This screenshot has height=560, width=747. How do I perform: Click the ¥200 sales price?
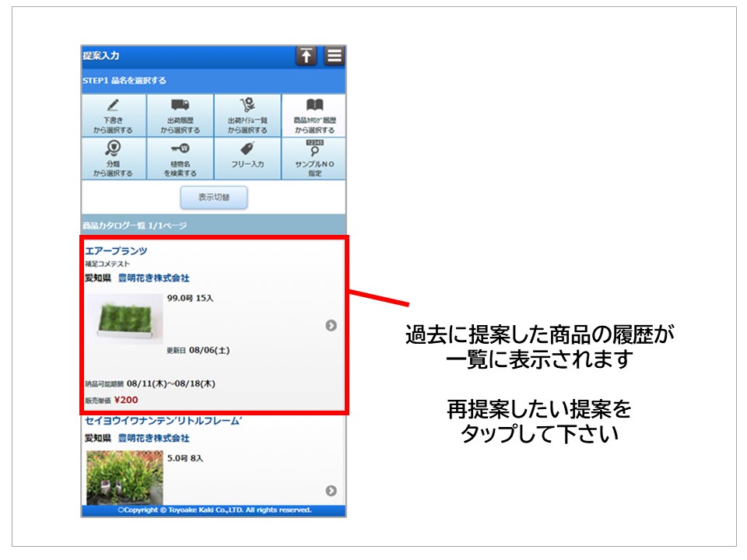[126, 400]
